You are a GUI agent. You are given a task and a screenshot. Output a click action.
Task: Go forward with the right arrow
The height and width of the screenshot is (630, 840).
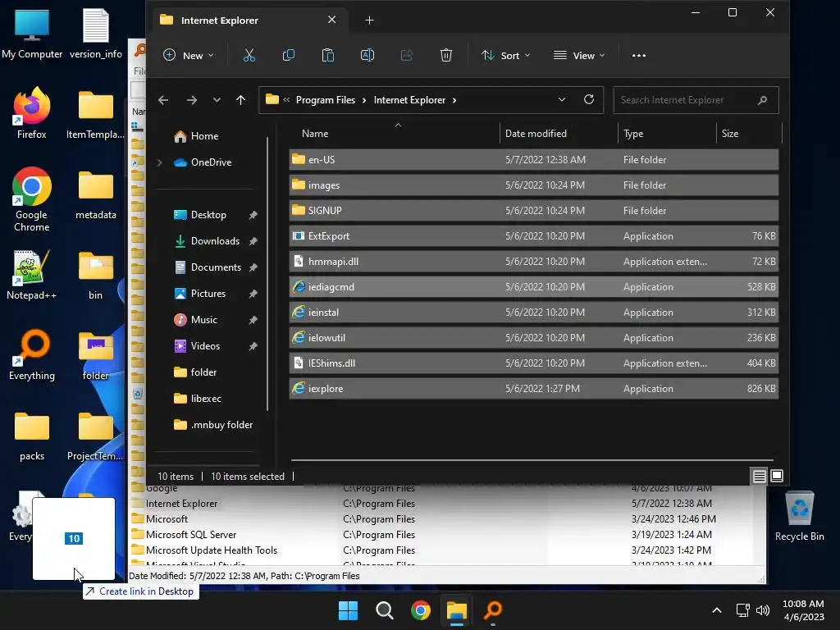(191, 100)
